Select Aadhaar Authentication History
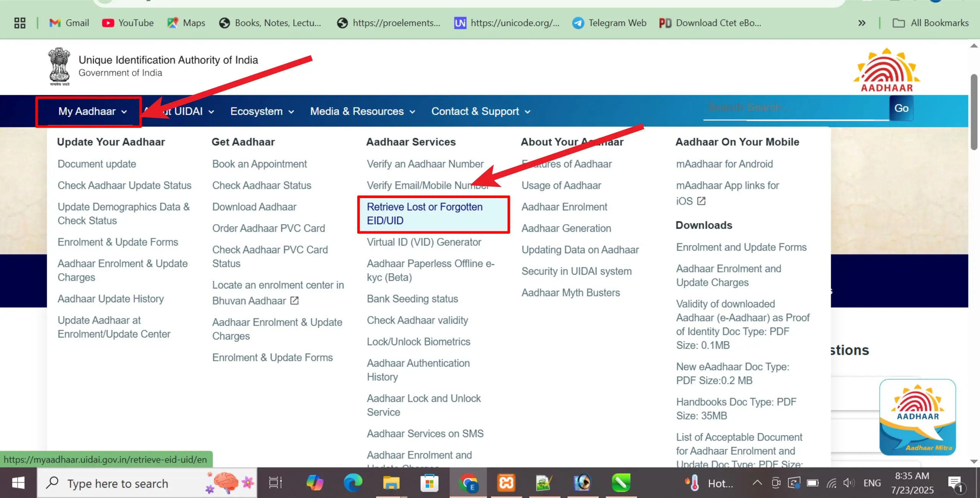Viewport: 980px width, 498px height. [418, 370]
